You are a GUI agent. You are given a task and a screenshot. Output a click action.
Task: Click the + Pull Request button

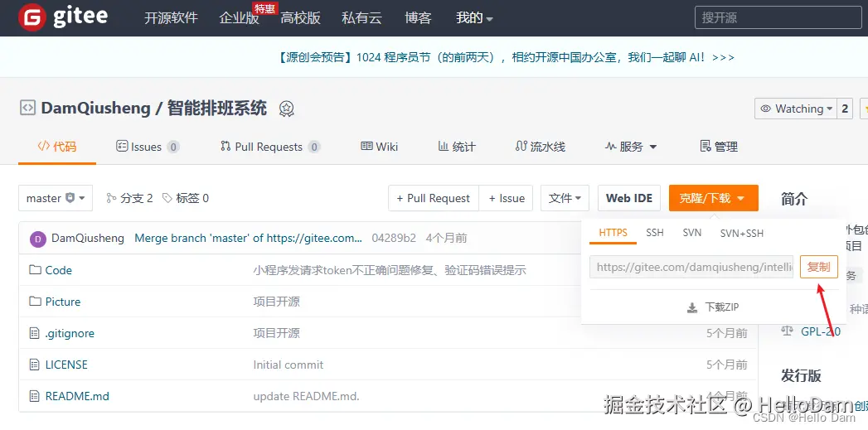(x=434, y=198)
